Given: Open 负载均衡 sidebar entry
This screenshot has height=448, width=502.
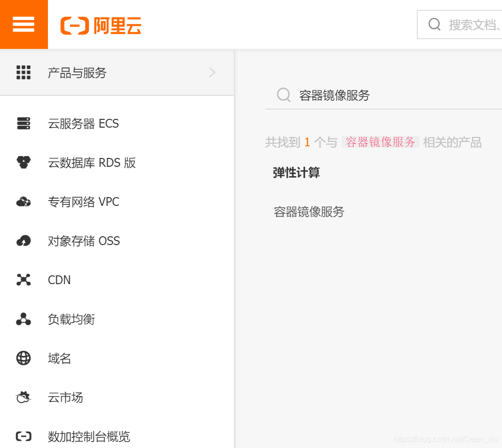Looking at the screenshot, I should [71, 319].
